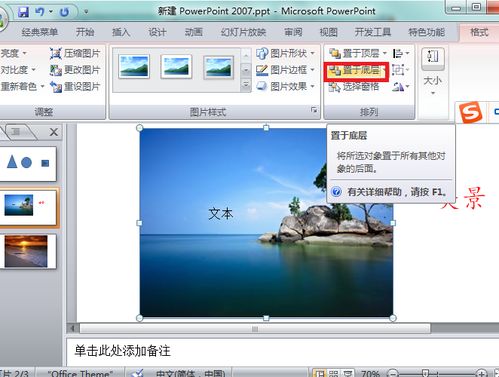The width and height of the screenshot is (499, 377).
Task: Open the 图片边框 picture border dropdown
Action: click(286, 70)
